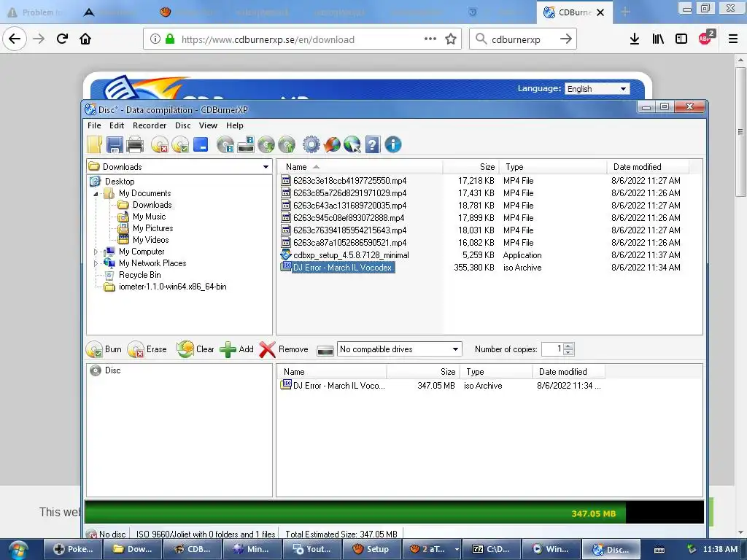The image size is (747, 560).
Task: Select the Disc root in compilation tree
Action: 112,370
